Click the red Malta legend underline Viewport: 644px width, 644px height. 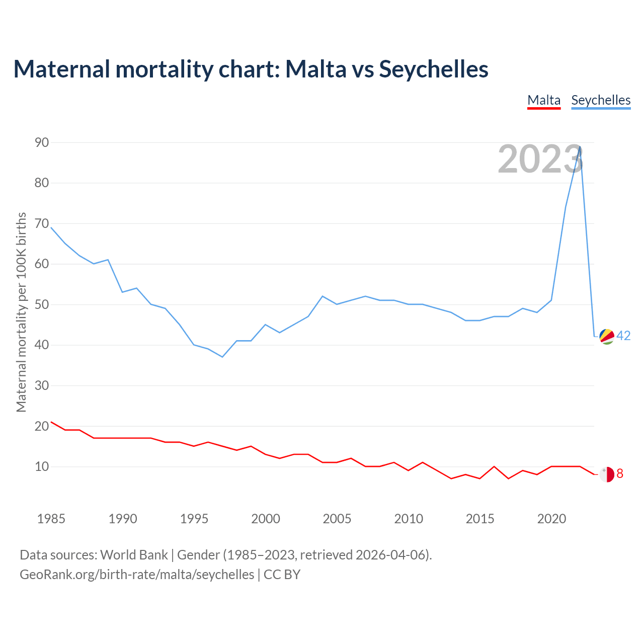[x=544, y=108]
